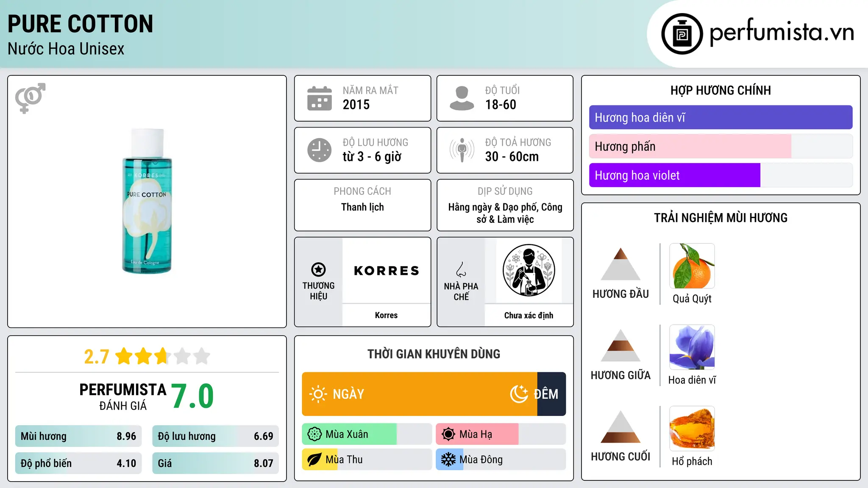Click the Mùa Xuân season bar
The height and width of the screenshot is (488, 868).
pyautogui.click(x=367, y=434)
